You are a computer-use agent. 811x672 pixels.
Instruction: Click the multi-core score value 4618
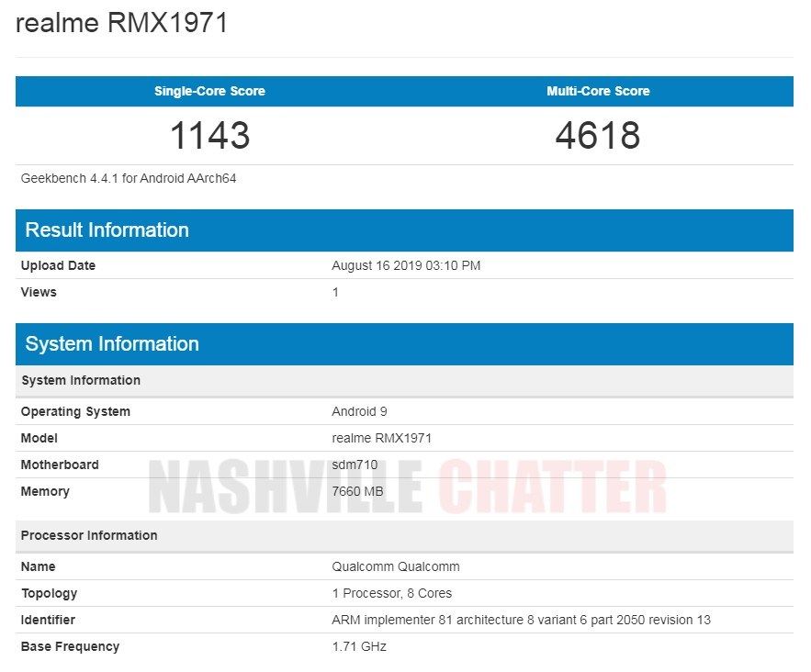click(x=598, y=135)
